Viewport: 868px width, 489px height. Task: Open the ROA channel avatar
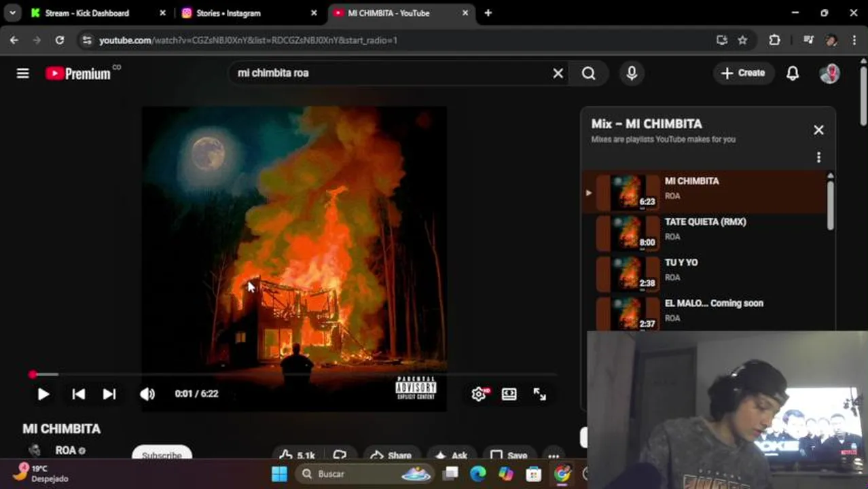(35, 450)
